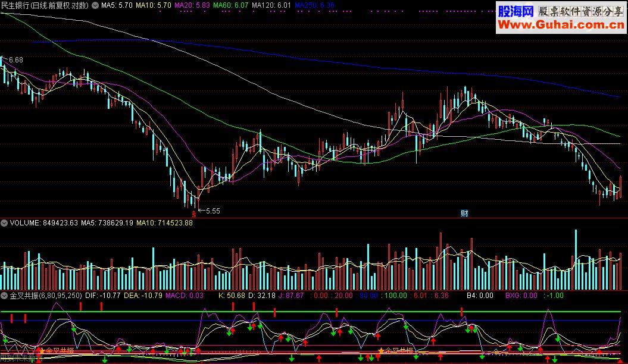
Task: Click the VOLUME: 849423.63 readout
Action: [x=43, y=223]
